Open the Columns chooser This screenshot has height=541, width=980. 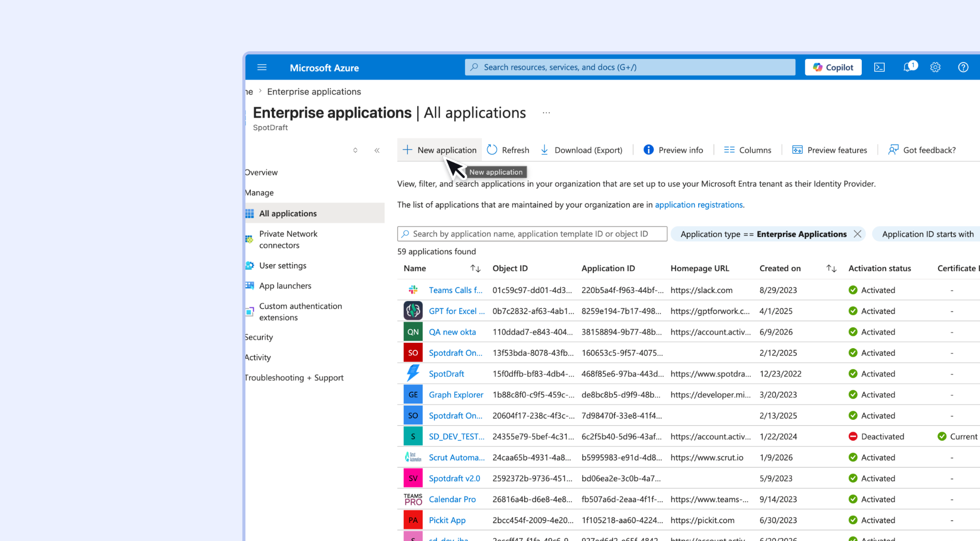747,150
